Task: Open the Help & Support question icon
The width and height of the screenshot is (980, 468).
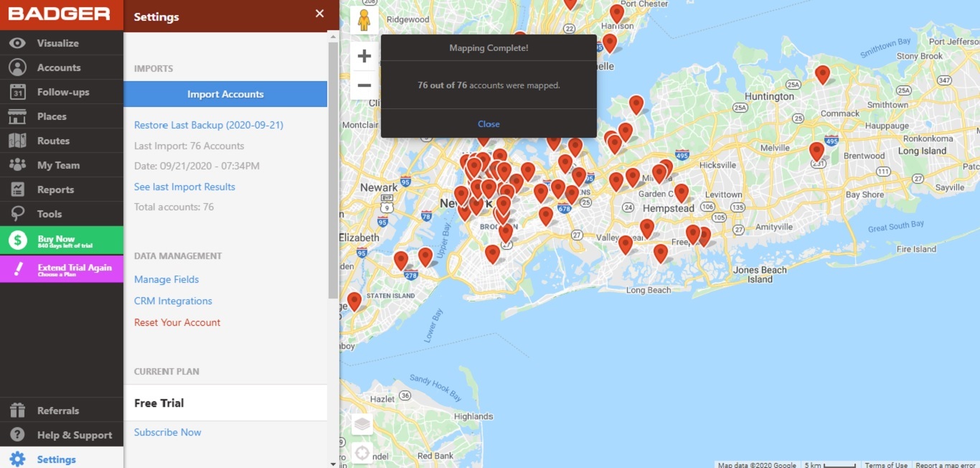Action: (17, 435)
